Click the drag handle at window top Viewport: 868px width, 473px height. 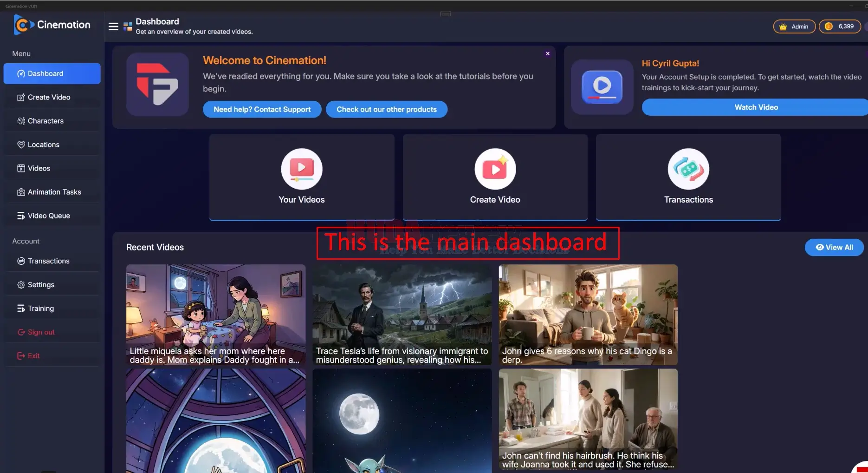[446, 14]
